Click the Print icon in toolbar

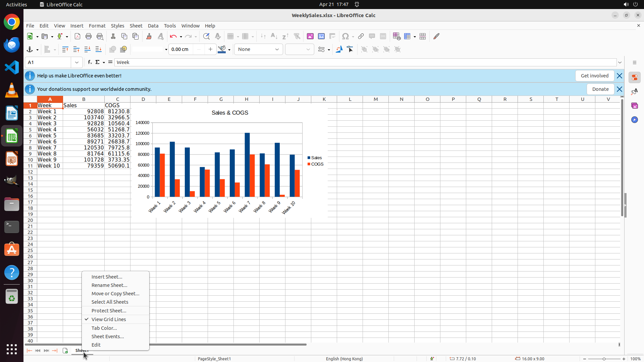tap(89, 36)
